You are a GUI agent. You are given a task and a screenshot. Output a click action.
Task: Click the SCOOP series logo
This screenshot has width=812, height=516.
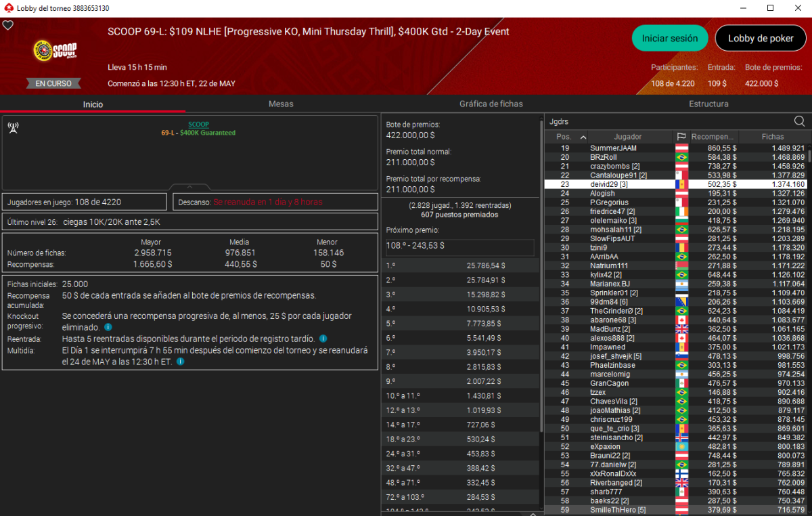click(x=54, y=51)
